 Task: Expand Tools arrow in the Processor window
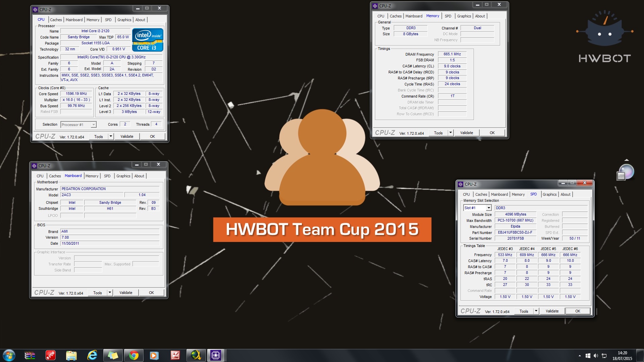coord(111,136)
